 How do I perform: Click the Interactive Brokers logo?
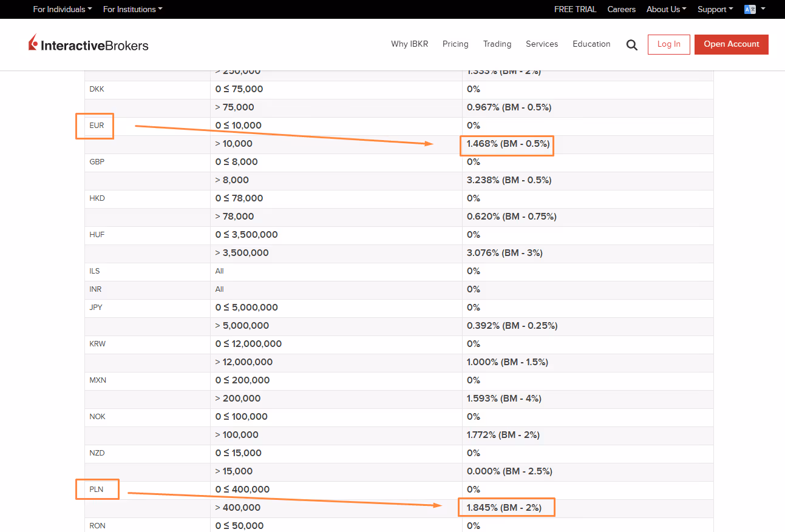click(x=89, y=44)
